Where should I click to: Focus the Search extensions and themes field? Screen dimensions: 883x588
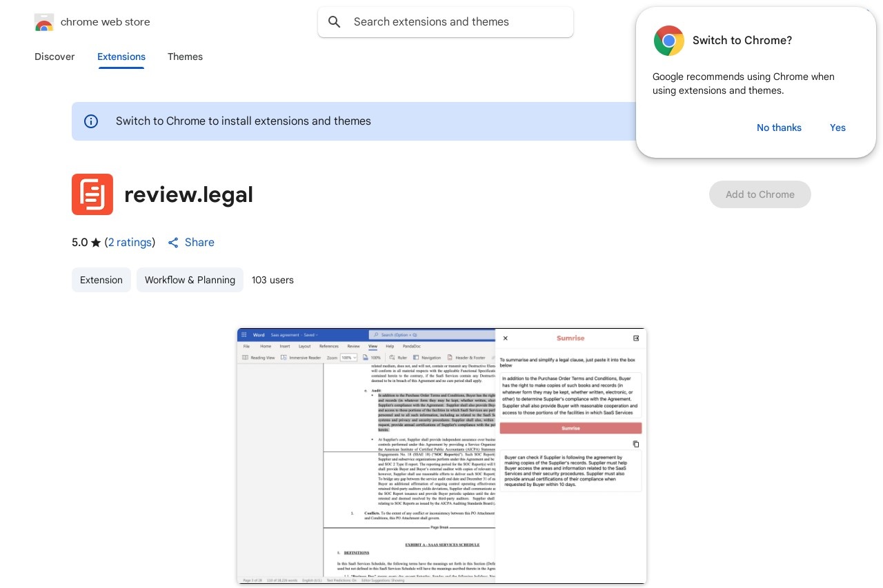pos(446,22)
